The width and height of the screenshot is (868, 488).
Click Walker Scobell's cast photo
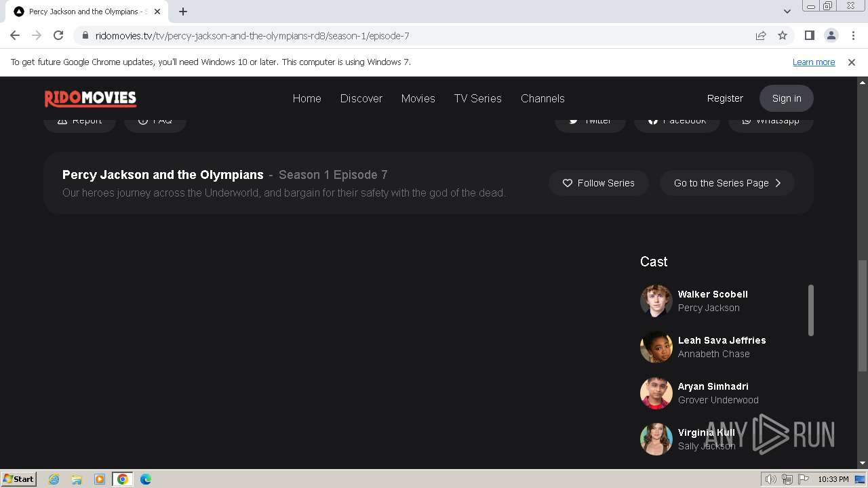656,301
